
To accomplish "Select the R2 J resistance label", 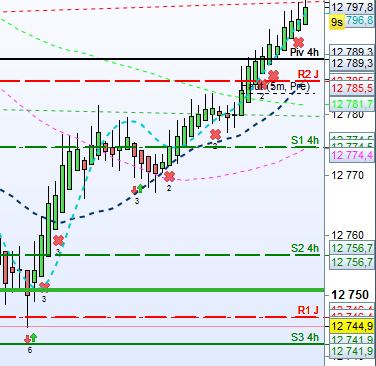I will (x=308, y=74).
